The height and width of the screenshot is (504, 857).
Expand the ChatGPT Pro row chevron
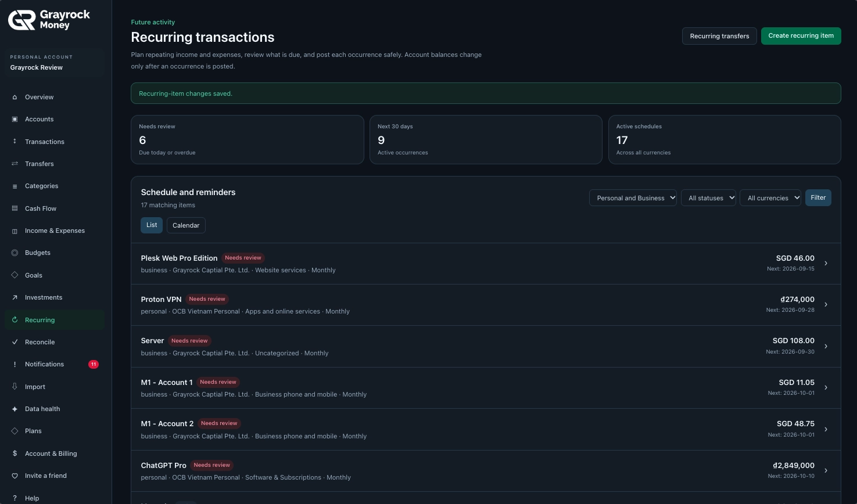pyautogui.click(x=826, y=471)
